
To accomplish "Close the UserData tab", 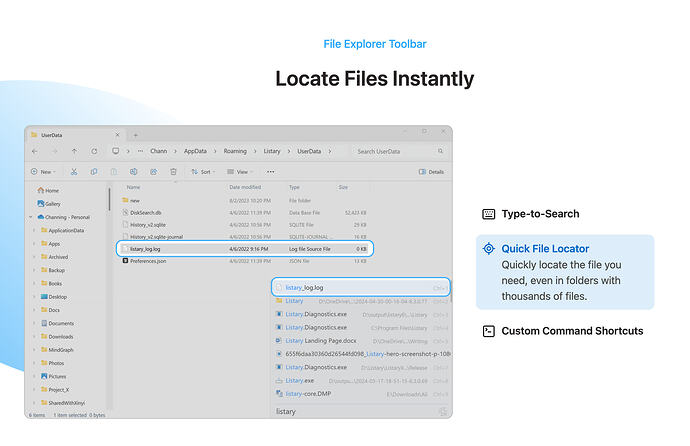I will click(x=117, y=135).
